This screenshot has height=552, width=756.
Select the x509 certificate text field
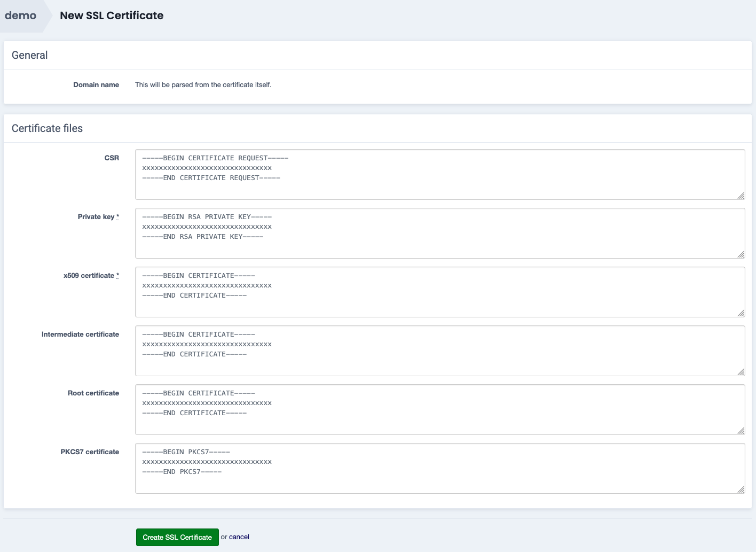(x=439, y=292)
